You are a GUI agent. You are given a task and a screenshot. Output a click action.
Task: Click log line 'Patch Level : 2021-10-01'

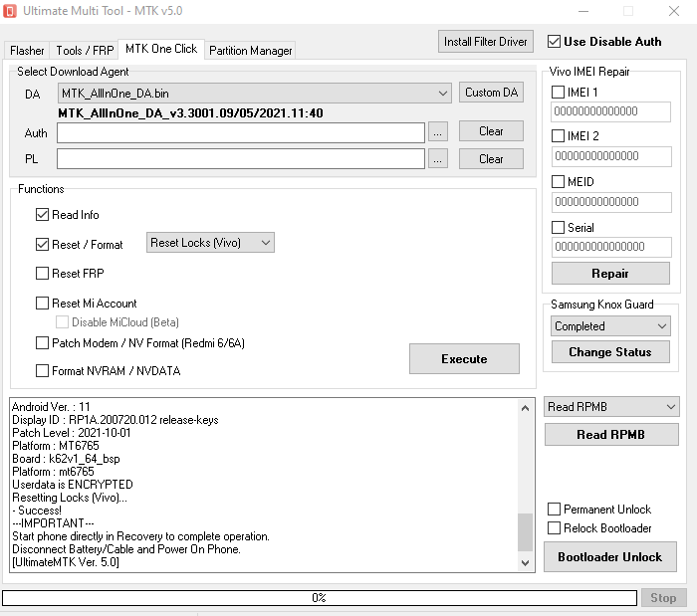[x=72, y=433]
